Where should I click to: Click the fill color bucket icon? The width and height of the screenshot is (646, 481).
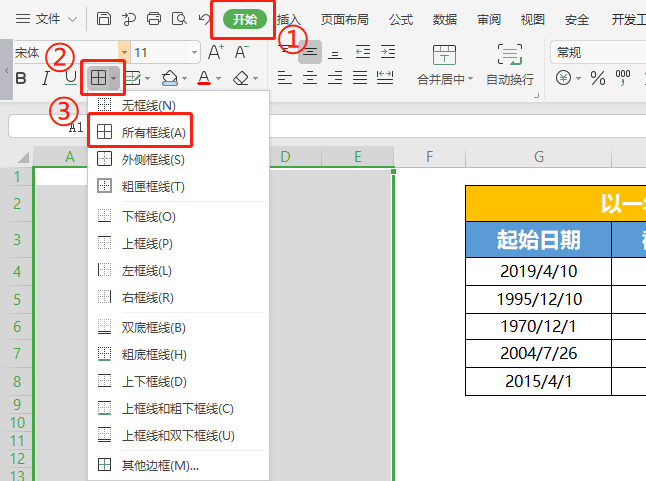(169, 77)
